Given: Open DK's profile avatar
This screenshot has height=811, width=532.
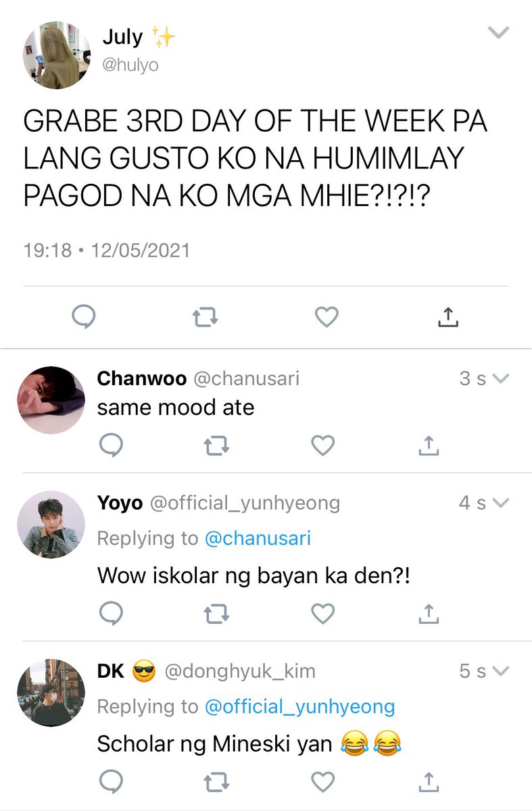Looking at the screenshot, I should (51, 693).
